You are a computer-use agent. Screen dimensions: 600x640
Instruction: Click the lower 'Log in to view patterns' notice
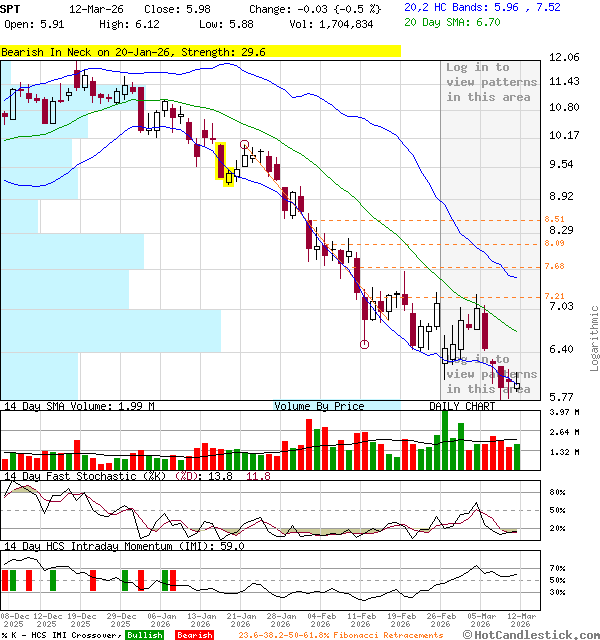(x=491, y=374)
